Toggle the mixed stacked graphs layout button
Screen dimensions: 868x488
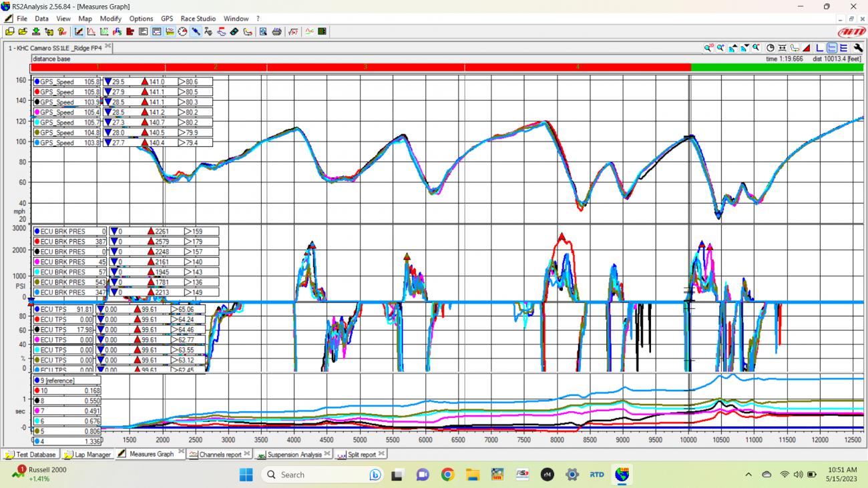click(x=832, y=48)
